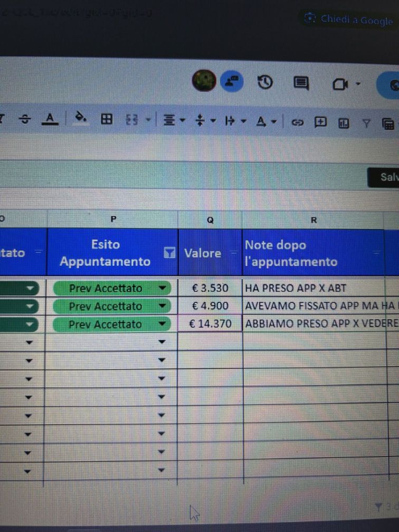This screenshot has width=399, height=532.
Task: Select the € 4.900 value cell
Action: [x=211, y=306]
